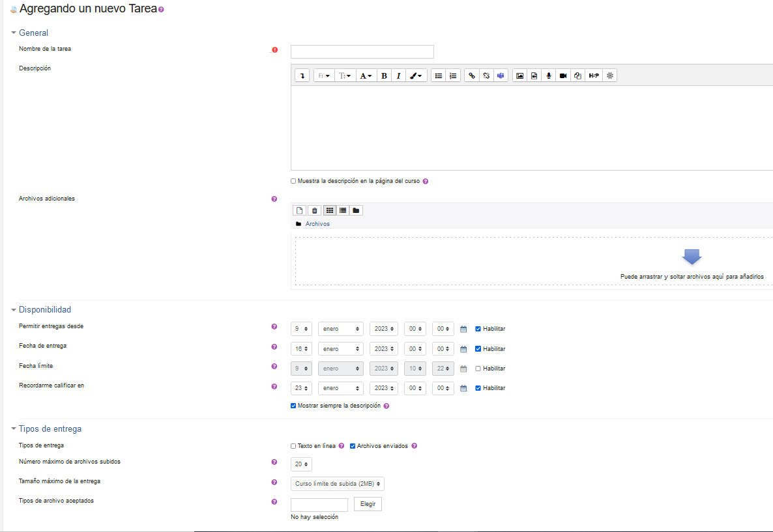Click the add file icon in Archivos adicionales
773x532 pixels.
pos(299,210)
